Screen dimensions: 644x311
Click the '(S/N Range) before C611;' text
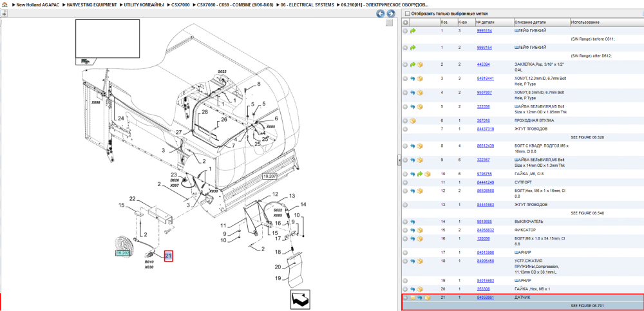click(592, 39)
